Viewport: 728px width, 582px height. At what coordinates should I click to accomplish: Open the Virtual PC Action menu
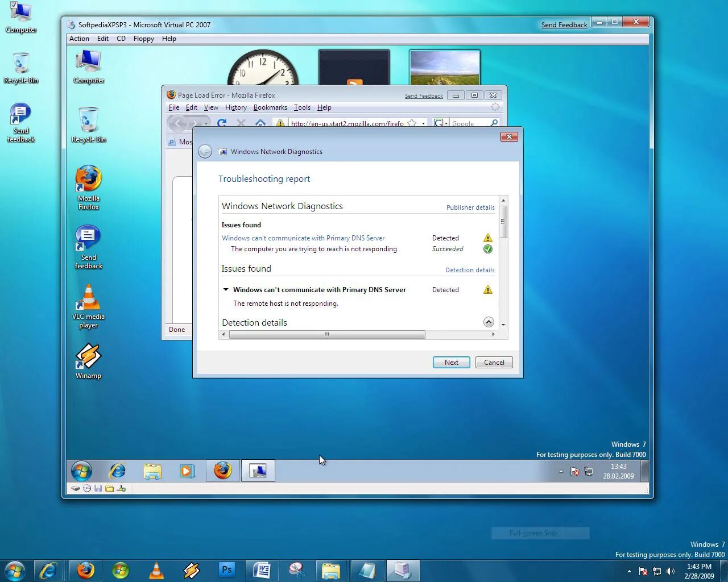click(79, 39)
